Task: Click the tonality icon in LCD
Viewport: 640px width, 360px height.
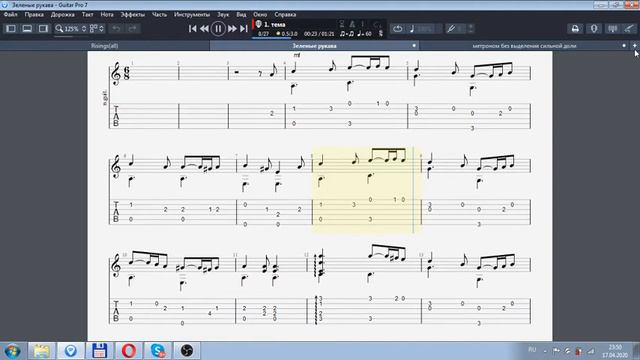Action: [x=380, y=33]
